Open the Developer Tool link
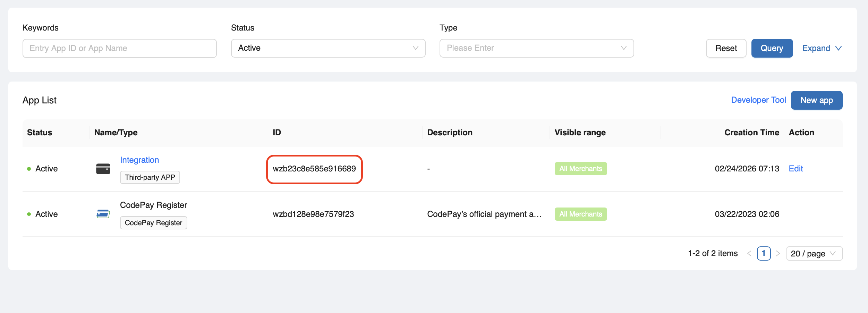868x313 pixels. pos(758,100)
